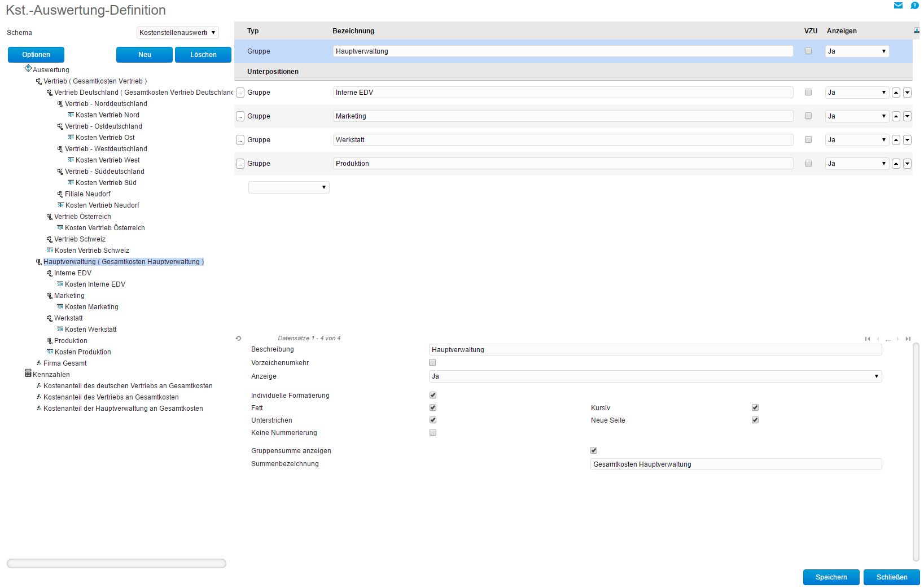The image size is (924, 588).
Task: Uncheck Gruppensumme anzeigen
Action: [594, 450]
